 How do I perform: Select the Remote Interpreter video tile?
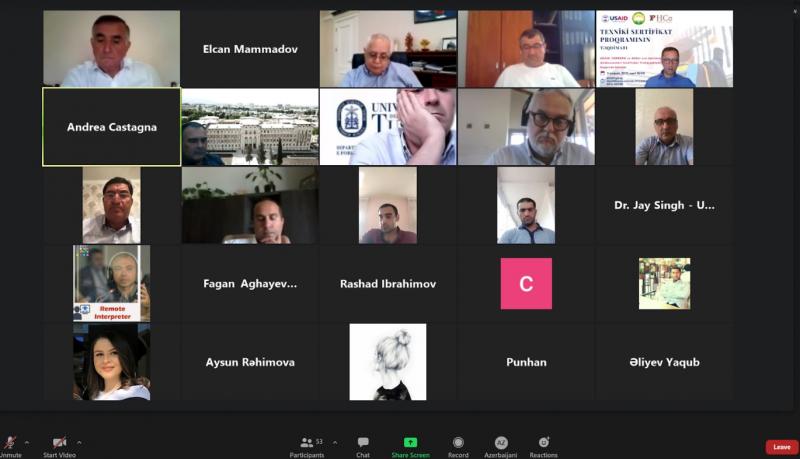tap(112, 284)
